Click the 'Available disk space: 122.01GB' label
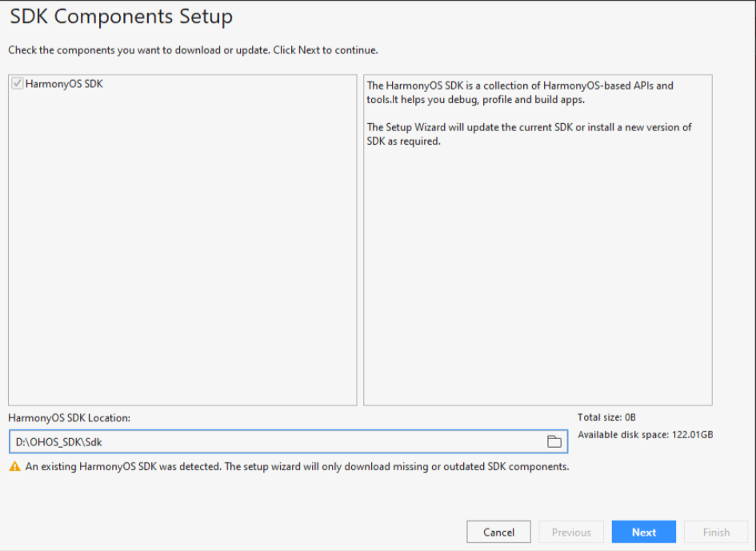This screenshot has height=551, width=756. [645, 435]
